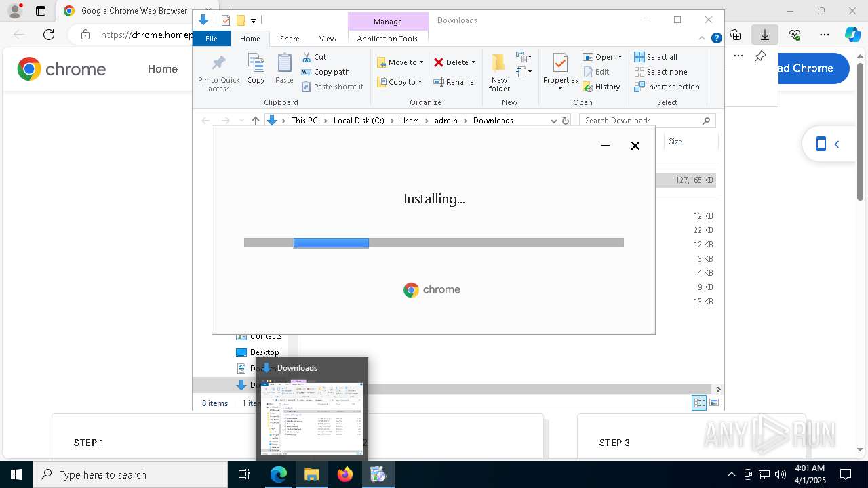This screenshot has height=488, width=868.
Task: Open the Move to dropdown
Action: [400, 62]
